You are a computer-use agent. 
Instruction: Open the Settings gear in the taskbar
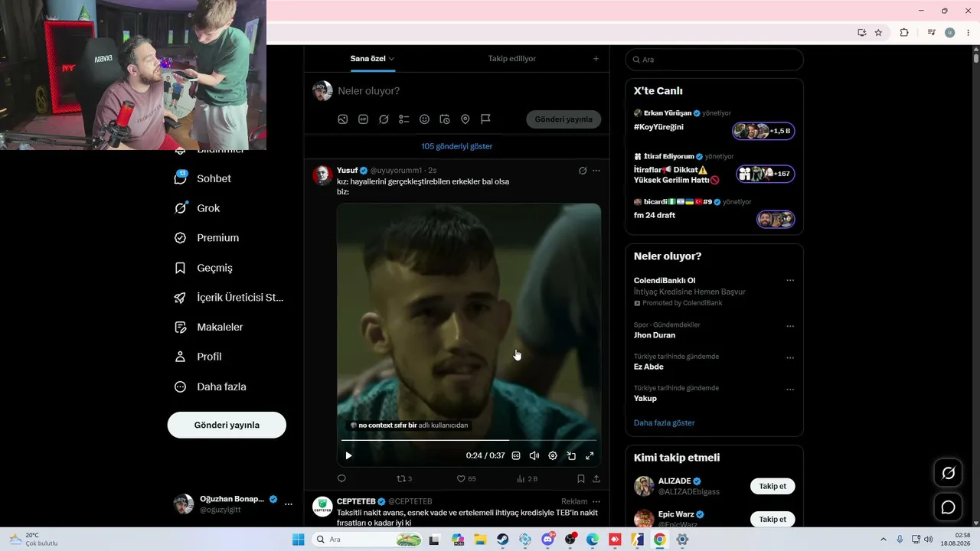[682, 540]
